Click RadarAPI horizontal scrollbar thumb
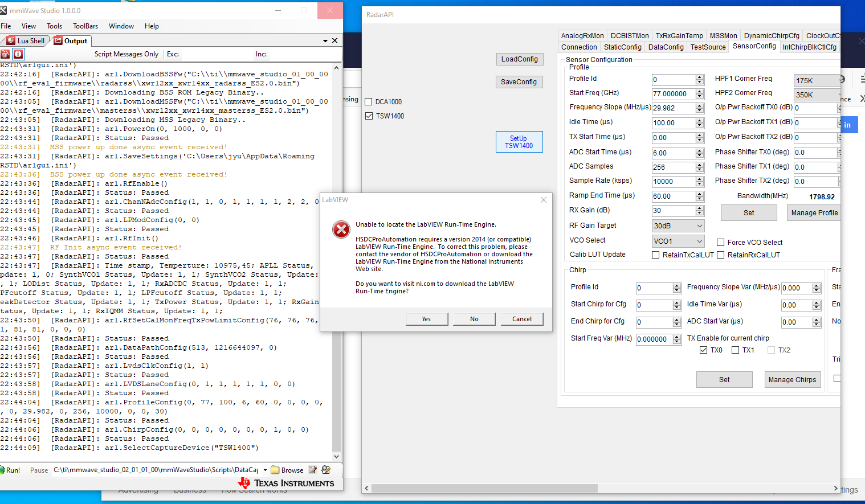 [x=484, y=489]
